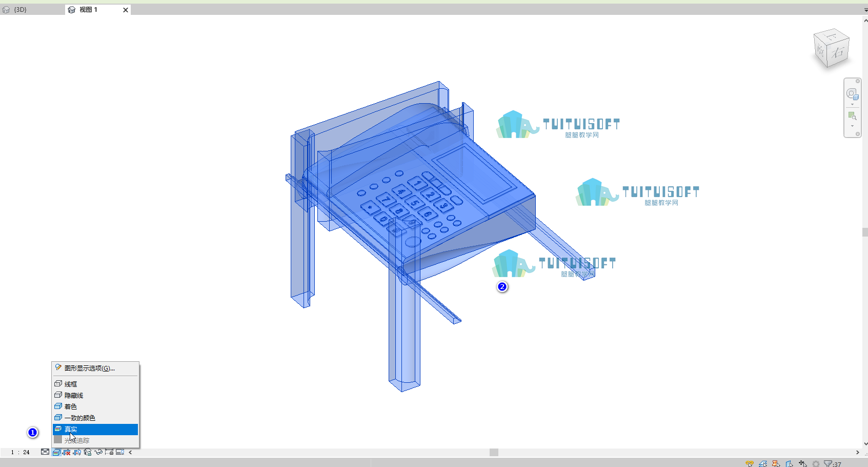Open Temporary Hide/Isolate glasses icon
Image resolution: width=868 pixels, height=467 pixels.
tap(98, 452)
